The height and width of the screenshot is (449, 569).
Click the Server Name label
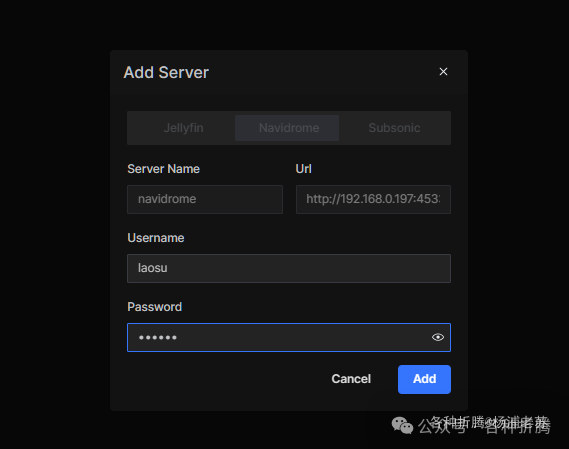point(163,169)
